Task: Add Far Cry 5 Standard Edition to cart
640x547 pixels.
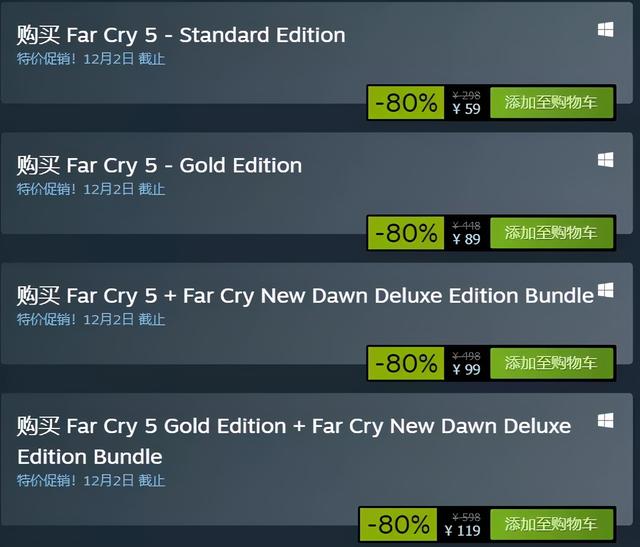Action: point(551,102)
